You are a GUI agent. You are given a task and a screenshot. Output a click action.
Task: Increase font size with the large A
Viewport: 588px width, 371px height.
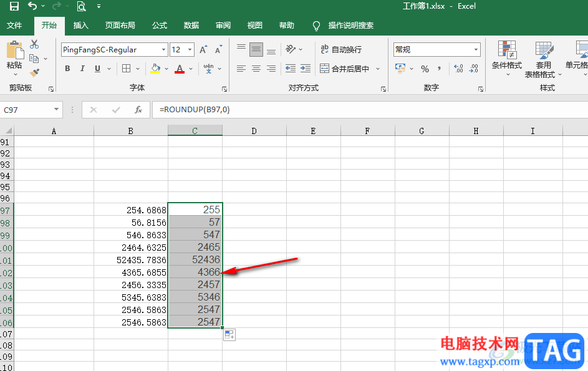click(x=203, y=49)
